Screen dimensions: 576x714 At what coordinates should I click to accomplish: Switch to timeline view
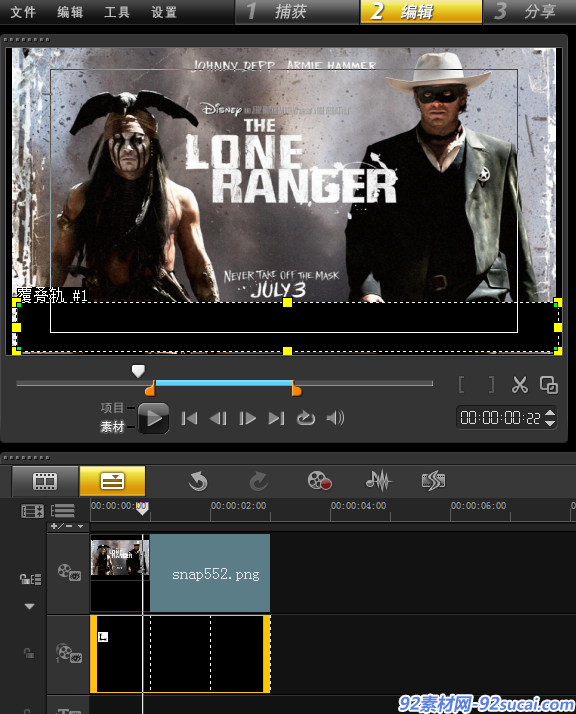click(112, 481)
